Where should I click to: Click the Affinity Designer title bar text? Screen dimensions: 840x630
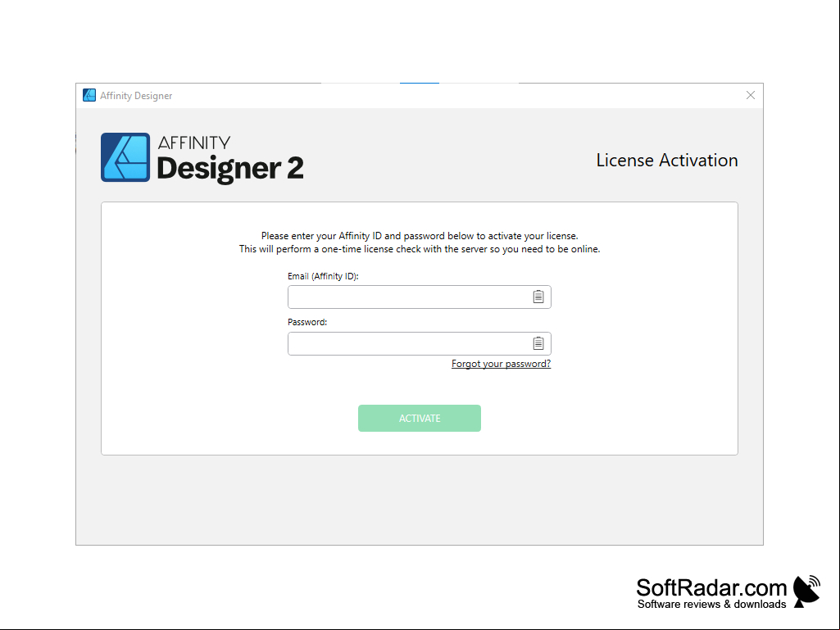coord(136,96)
